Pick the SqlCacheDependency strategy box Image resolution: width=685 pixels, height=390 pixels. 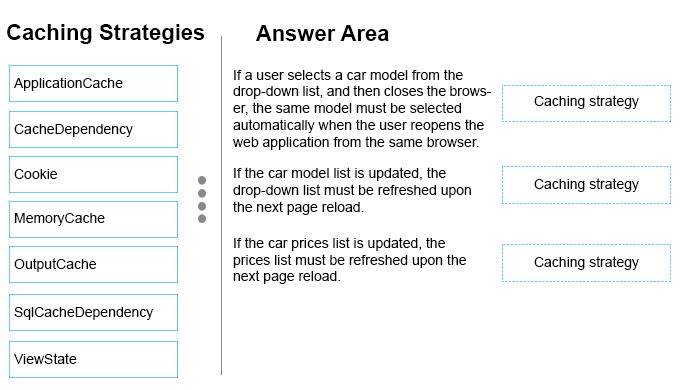pos(93,313)
